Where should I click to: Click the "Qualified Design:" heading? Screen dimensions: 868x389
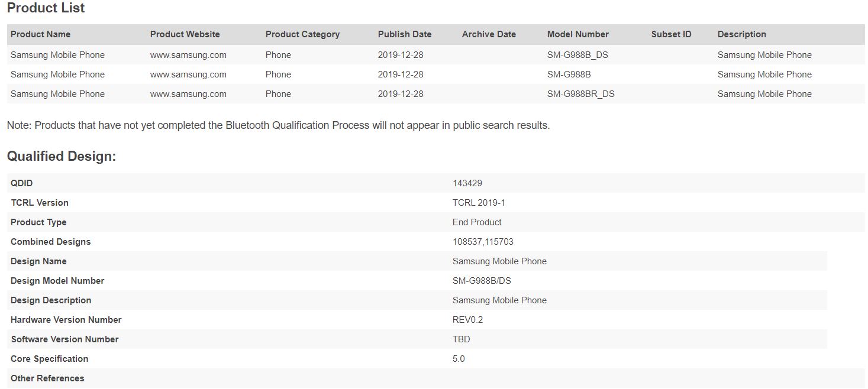pyautogui.click(x=62, y=157)
